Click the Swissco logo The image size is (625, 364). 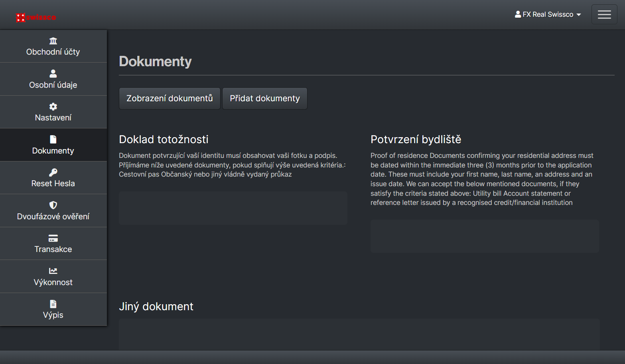coord(36,17)
